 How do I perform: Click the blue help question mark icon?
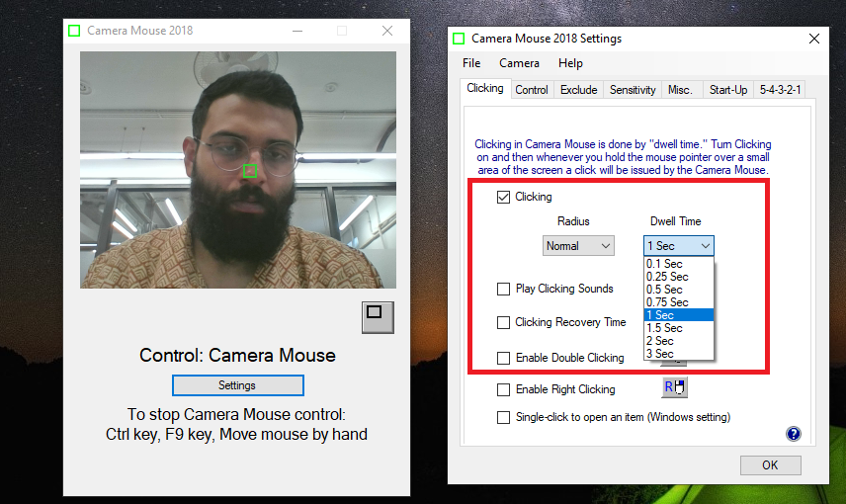(x=793, y=433)
